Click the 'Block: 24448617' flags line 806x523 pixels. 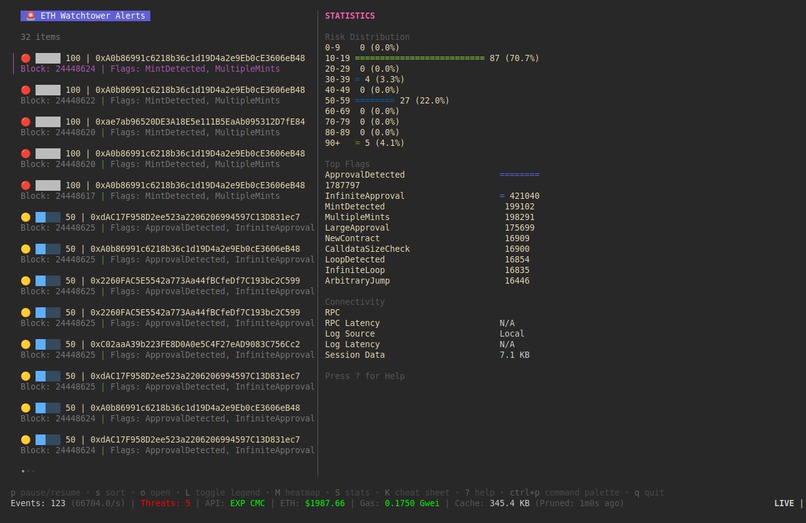150,196
